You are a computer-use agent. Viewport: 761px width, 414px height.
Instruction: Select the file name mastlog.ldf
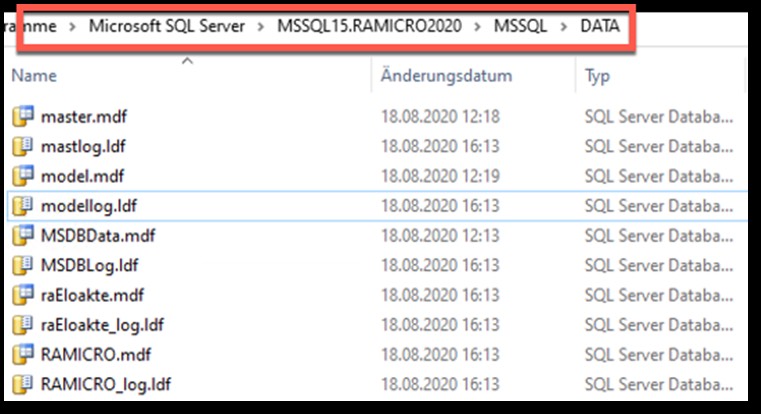[x=83, y=146]
